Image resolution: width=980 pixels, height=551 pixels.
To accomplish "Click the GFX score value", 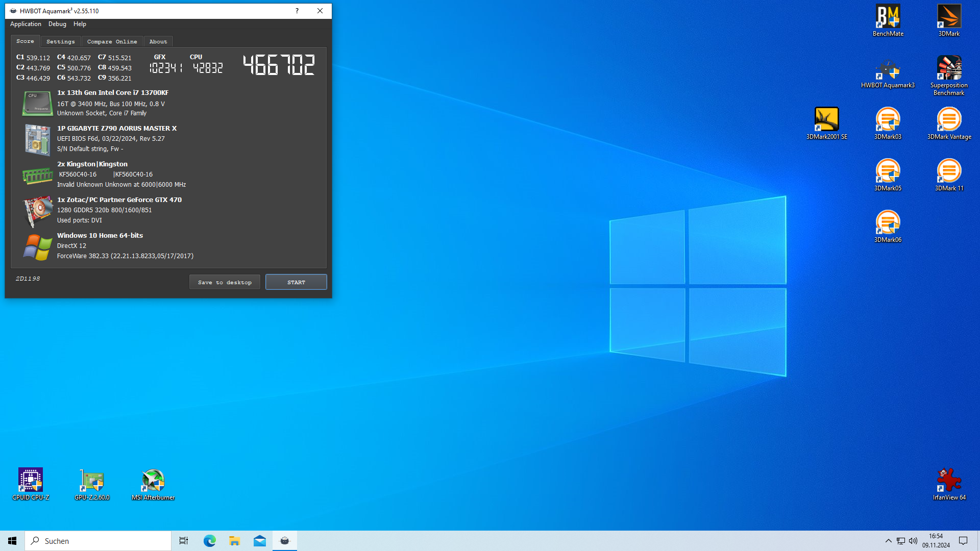I will click(x=166, y=68).
